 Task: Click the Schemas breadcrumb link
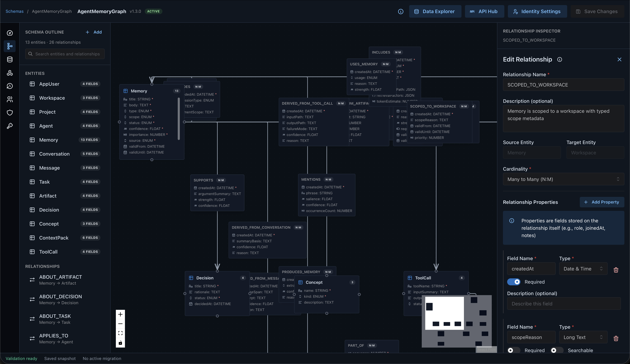coord(15,12)
